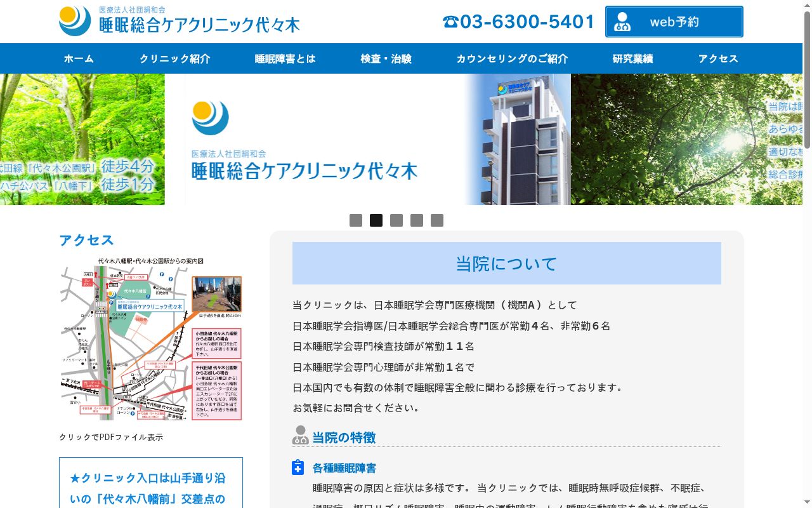The image size is (812, 508).
Task: Open the 検査・治験 menu item
Action: point(386,58)
